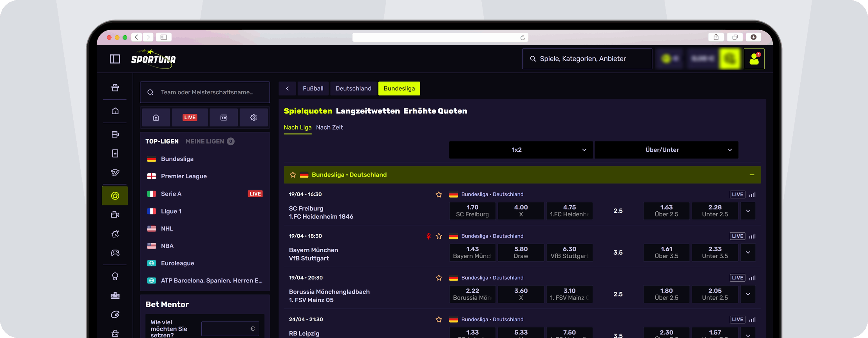Open the gamepad esports icon

tap(115, 253)
